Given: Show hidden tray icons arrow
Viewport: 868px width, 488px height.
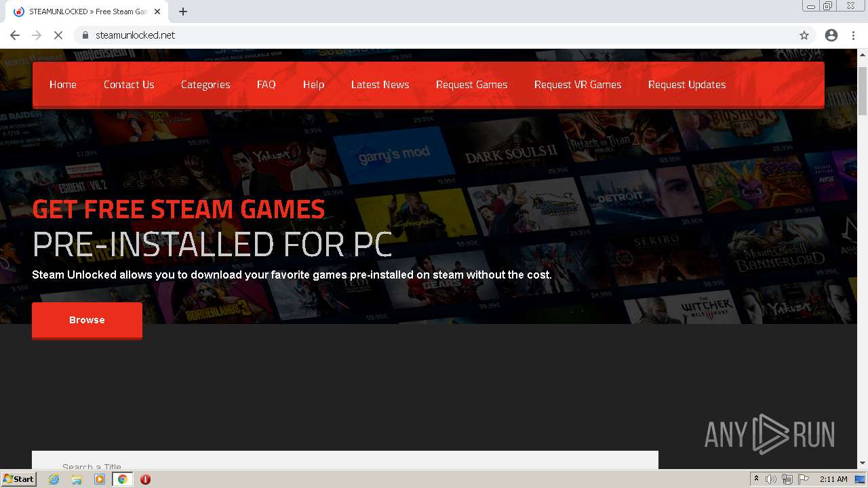Looking at the screenshot, I should 756,479.
